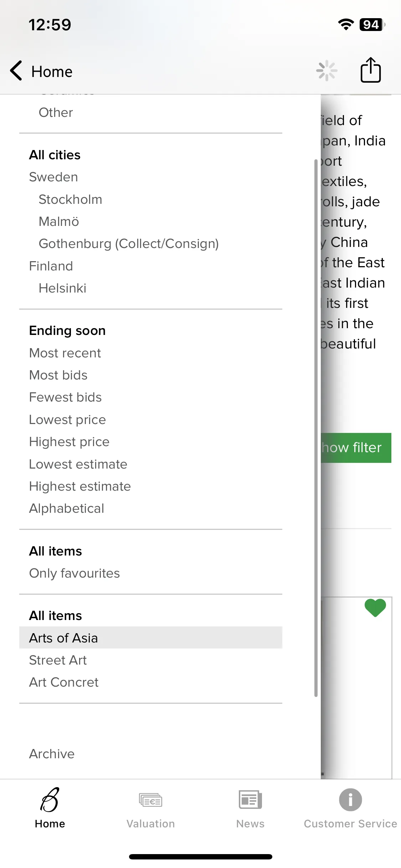This screenshot has width=401, height=868.
Task: Open the News tab icon
Action: [250, 800]
